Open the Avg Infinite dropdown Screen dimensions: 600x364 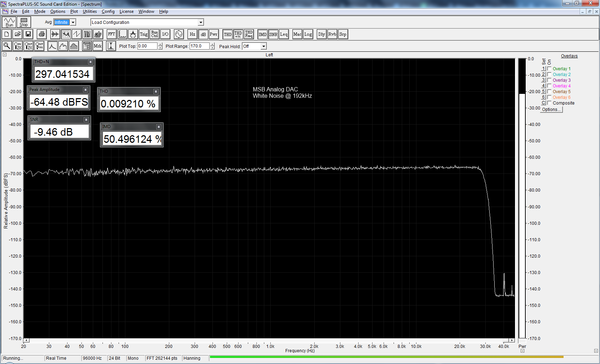73,22
